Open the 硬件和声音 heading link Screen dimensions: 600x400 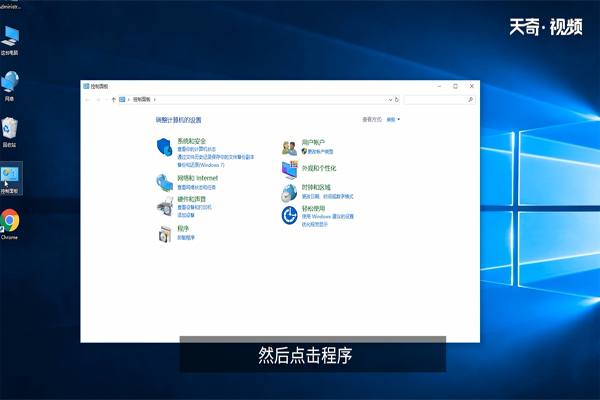pos(191,199)
